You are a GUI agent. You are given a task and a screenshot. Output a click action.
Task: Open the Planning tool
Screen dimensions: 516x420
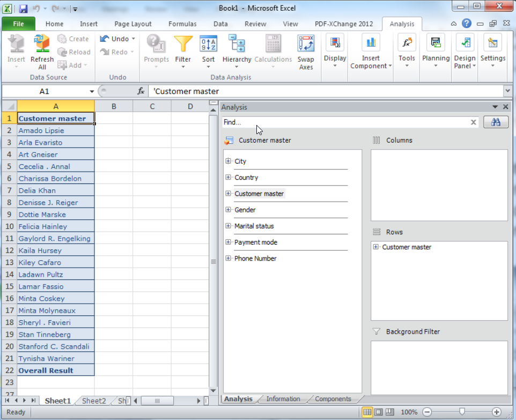[436, 42]
